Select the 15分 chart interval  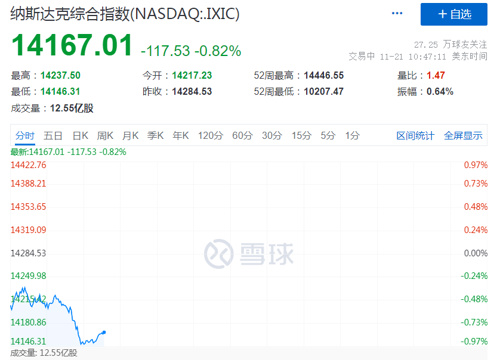coord(301,136)
